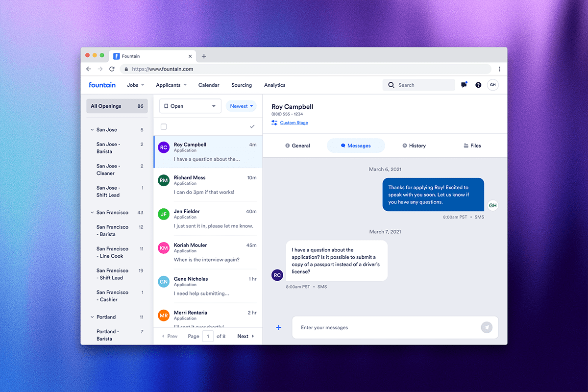Go to Next page of applicants
588x392 pixels.
(x=245, y=336)
